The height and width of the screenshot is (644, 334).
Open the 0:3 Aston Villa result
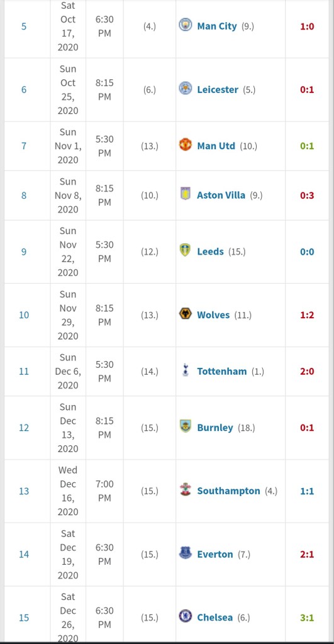point(307,195)
